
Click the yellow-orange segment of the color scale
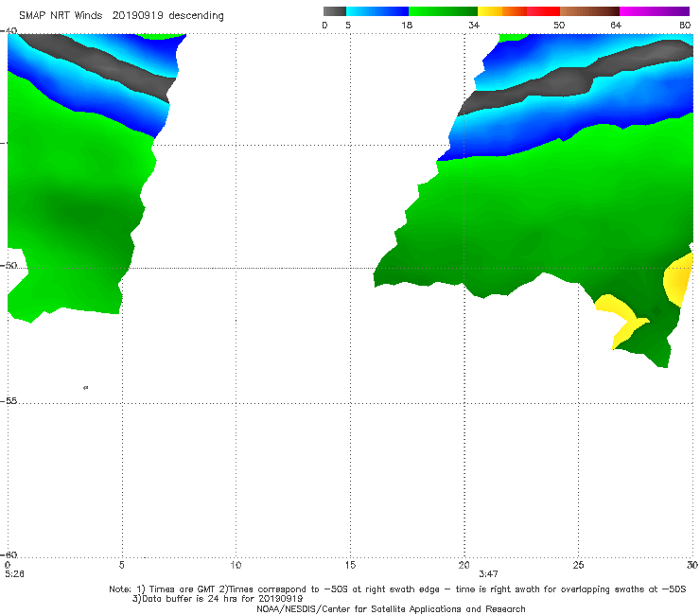(502, 11)
